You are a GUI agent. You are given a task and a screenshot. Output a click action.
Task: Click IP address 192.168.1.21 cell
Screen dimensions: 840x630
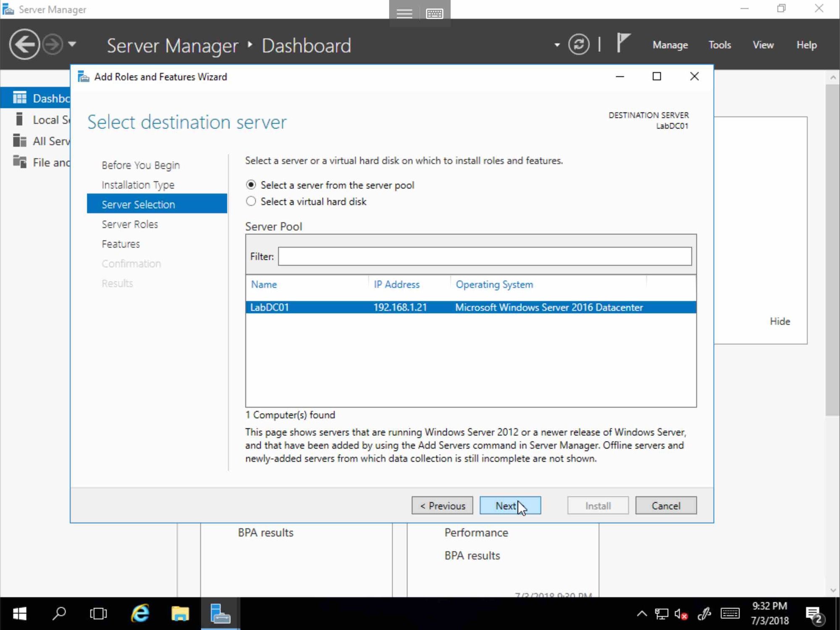point(400,307)
